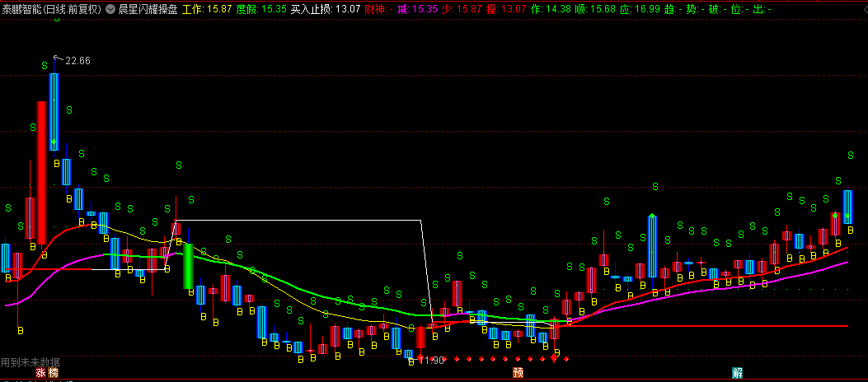Open the 预 event marker at chart bottom
The height and width of the screenshot is (382, 868).
[518, 373]
